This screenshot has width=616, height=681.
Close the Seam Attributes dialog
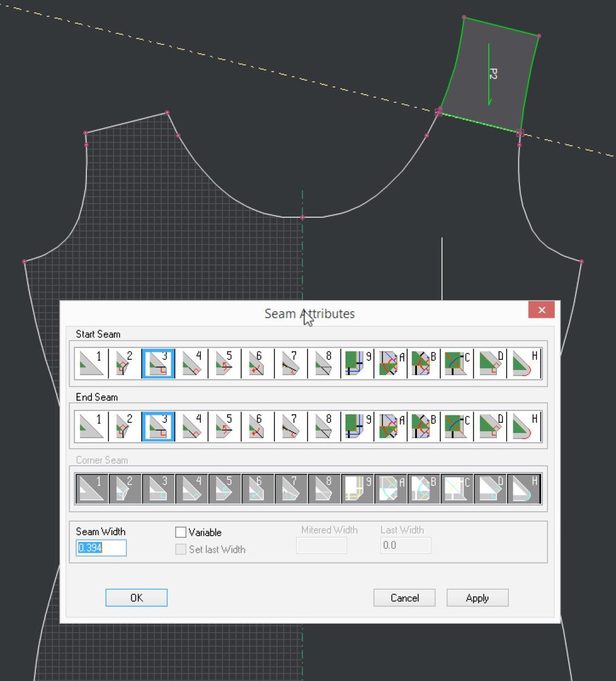pos(541,310)
